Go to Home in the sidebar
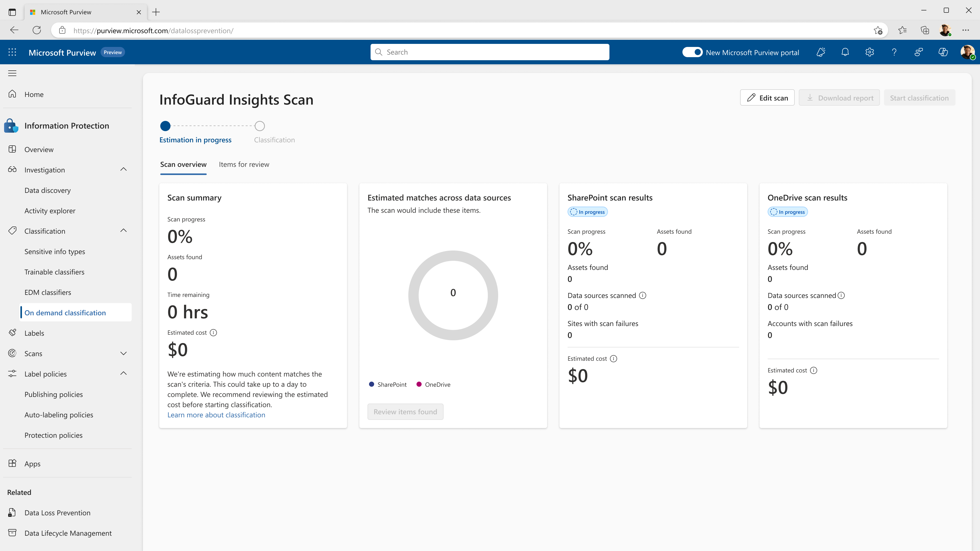Viewport: 980px width, 551px height. coord(34,94)
